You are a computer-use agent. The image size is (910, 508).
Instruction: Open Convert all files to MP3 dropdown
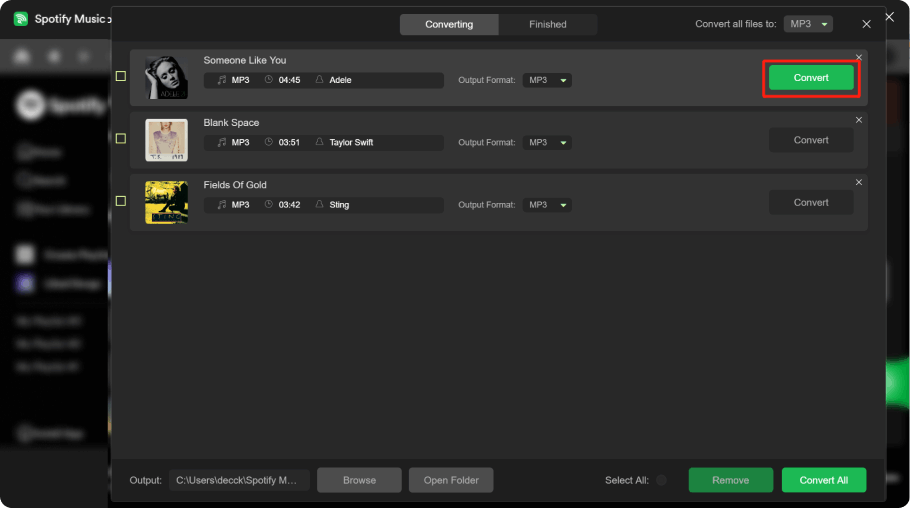point(808,24)
